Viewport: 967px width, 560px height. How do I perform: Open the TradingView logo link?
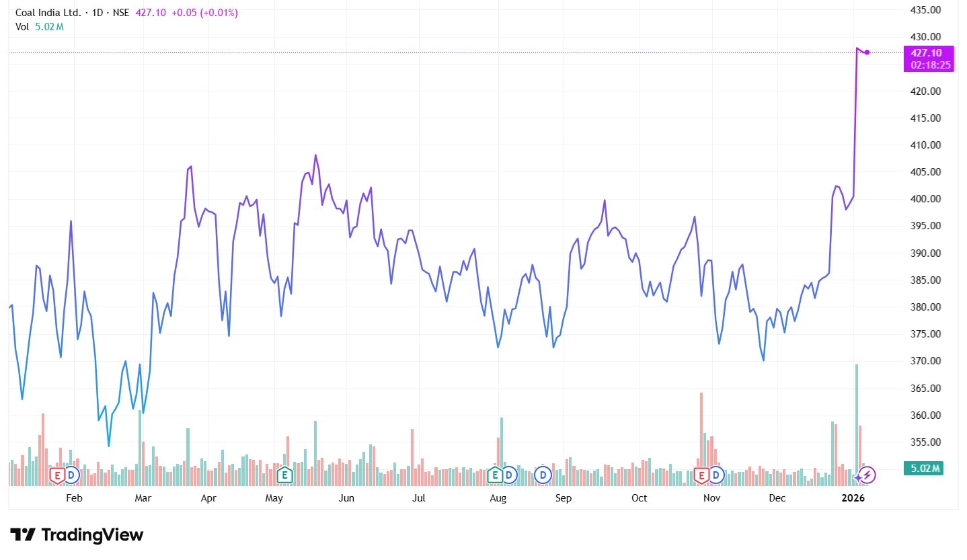click(78, 535)
